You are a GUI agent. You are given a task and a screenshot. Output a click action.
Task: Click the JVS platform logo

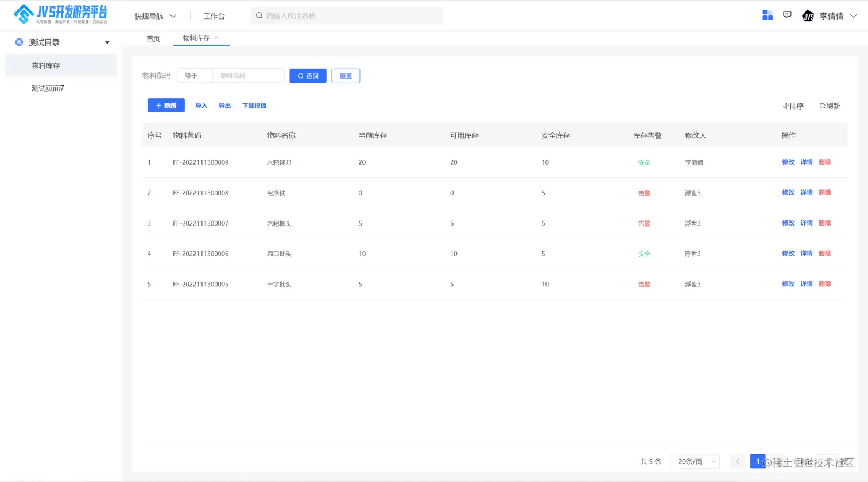click(60, 14)
